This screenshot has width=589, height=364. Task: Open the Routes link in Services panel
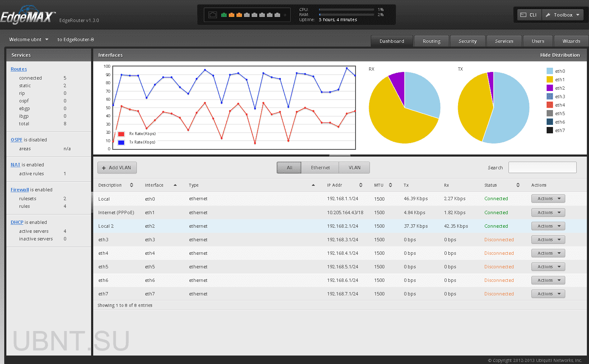point(19,69)
